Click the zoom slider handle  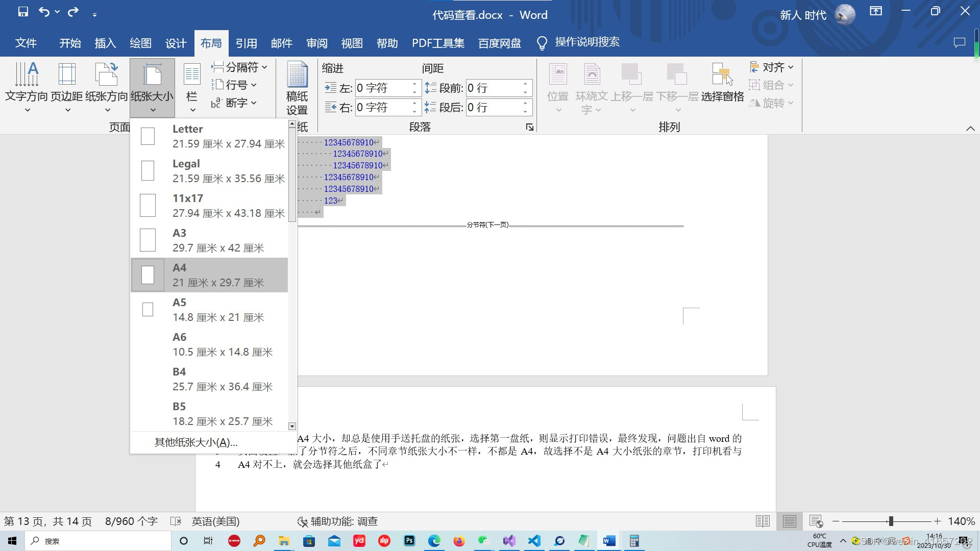tap(891, 521)
